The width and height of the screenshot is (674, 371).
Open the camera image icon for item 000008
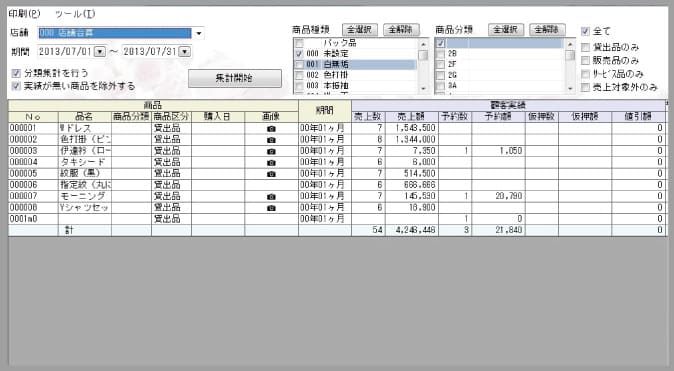point(271,208)
